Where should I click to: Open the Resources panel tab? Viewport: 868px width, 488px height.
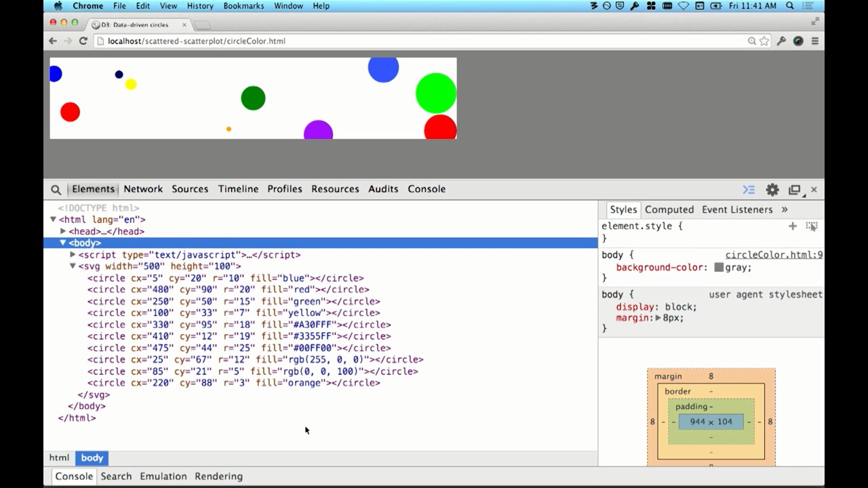335,189
